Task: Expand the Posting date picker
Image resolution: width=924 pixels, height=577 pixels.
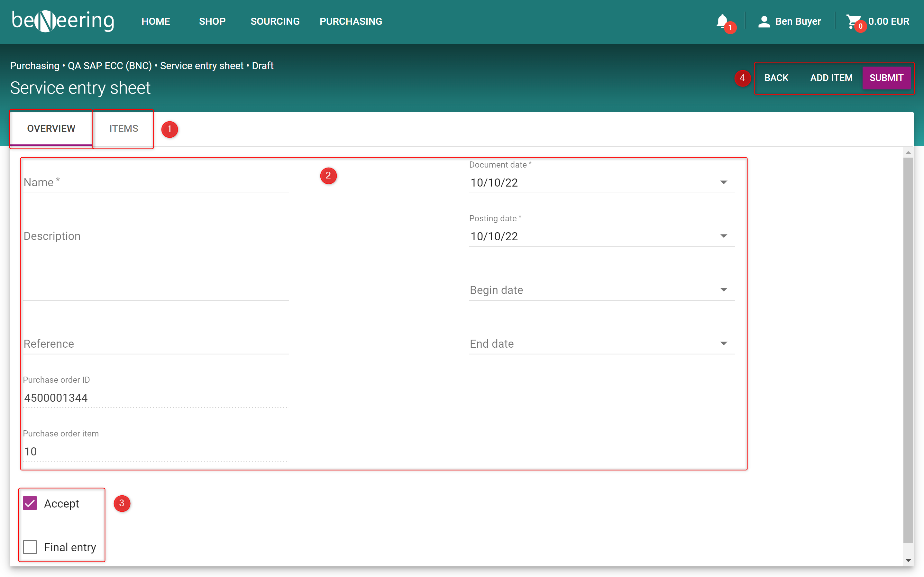Action: pos(723,236)
